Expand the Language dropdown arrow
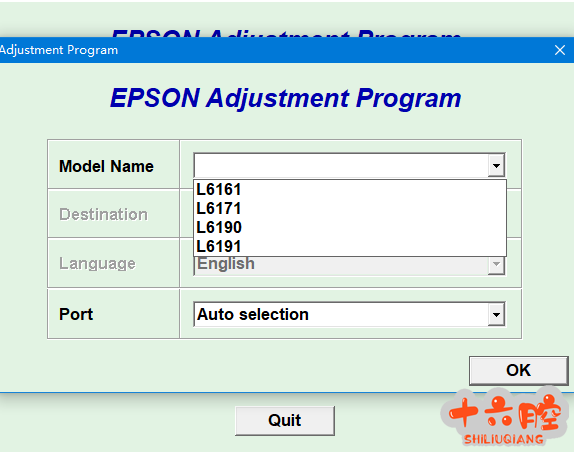574x452 pixels. (x=496, y=264)
